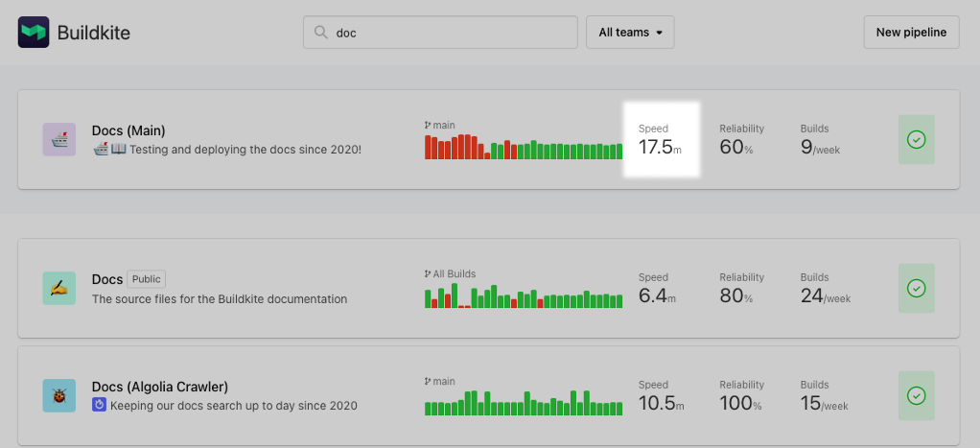Click the Algolia Crawler build history bar chart
This screenshot has width=980, height=448.
pos(524,403)
